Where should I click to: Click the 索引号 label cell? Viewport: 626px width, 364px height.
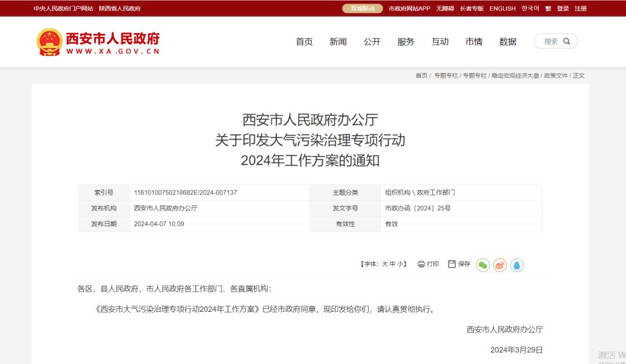click(104, 192)
